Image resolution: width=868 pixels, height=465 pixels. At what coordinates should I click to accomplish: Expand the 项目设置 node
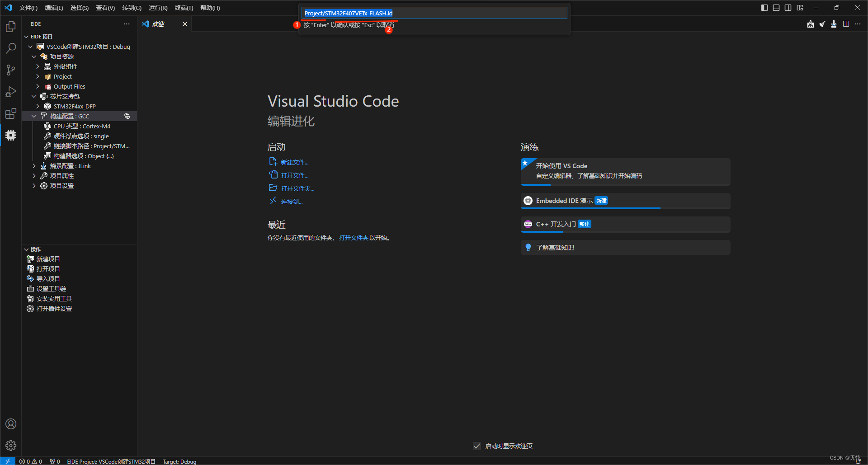point(34,186)
